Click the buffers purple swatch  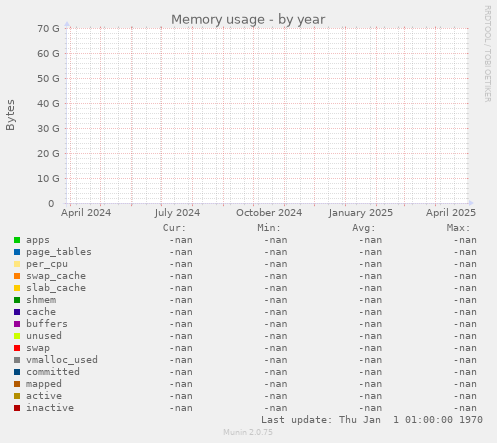[17, 324]
